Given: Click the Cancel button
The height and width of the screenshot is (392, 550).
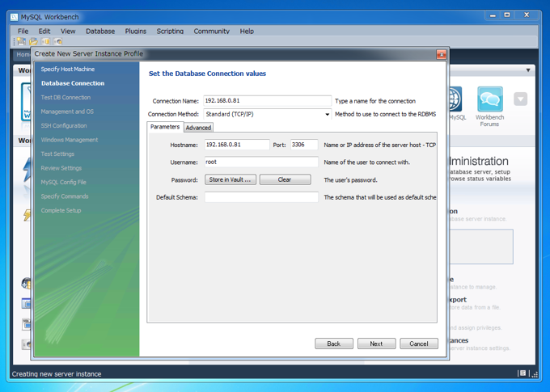Looking at the screenshot, I should 419,344.
